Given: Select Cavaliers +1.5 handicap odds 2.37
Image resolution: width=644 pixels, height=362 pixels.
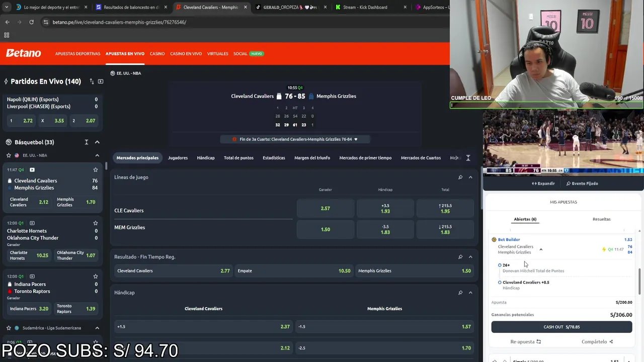Looking at the screenshot, I should 203,327.
